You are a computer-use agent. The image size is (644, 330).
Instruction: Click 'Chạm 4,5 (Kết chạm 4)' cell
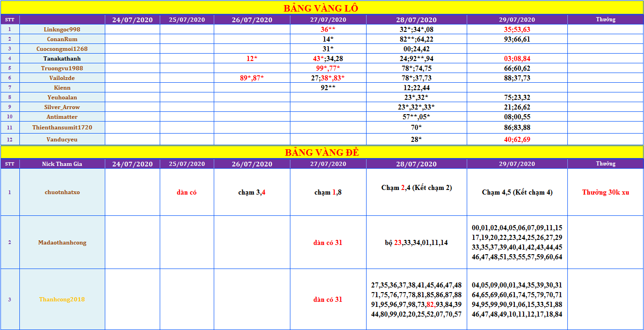coord(517,192)
